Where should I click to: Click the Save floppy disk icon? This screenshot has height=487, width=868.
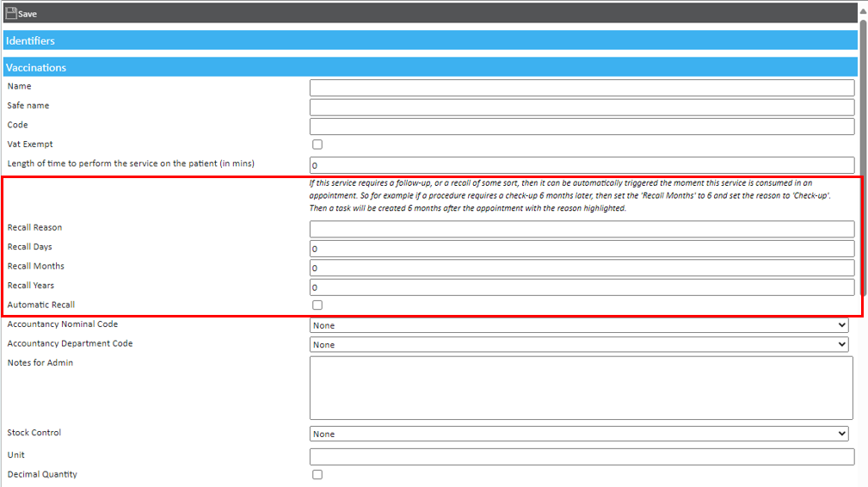(11, 13)
